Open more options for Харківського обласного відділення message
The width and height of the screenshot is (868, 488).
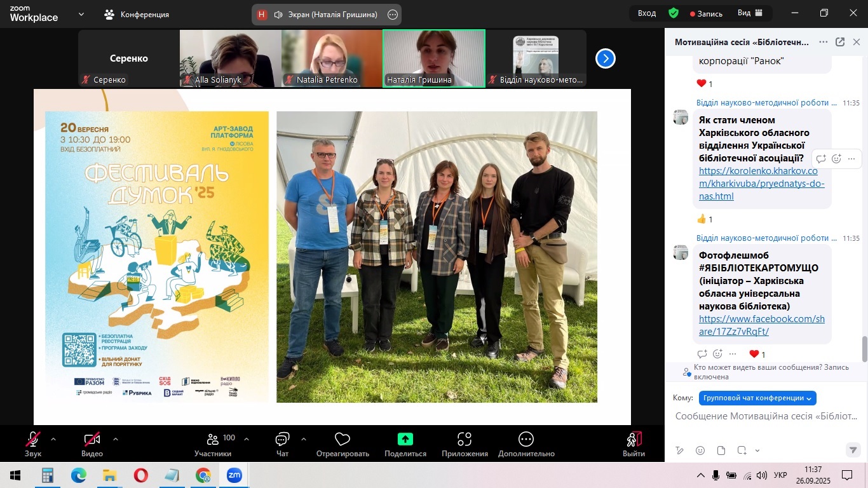coord(851,159)
